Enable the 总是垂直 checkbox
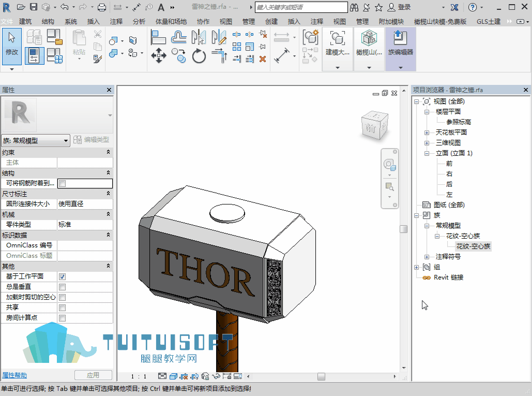This screenshot has width=532, height=396. pos(62,287)
